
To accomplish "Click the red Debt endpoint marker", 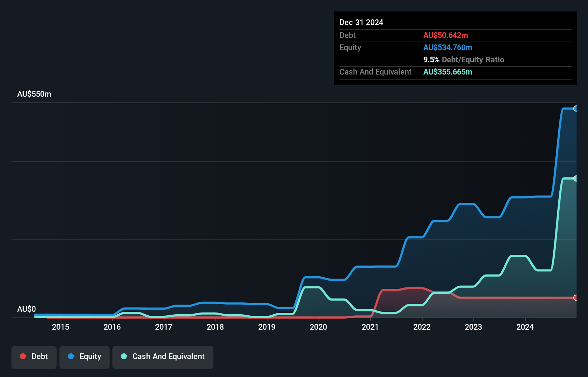I will point(575,298).
